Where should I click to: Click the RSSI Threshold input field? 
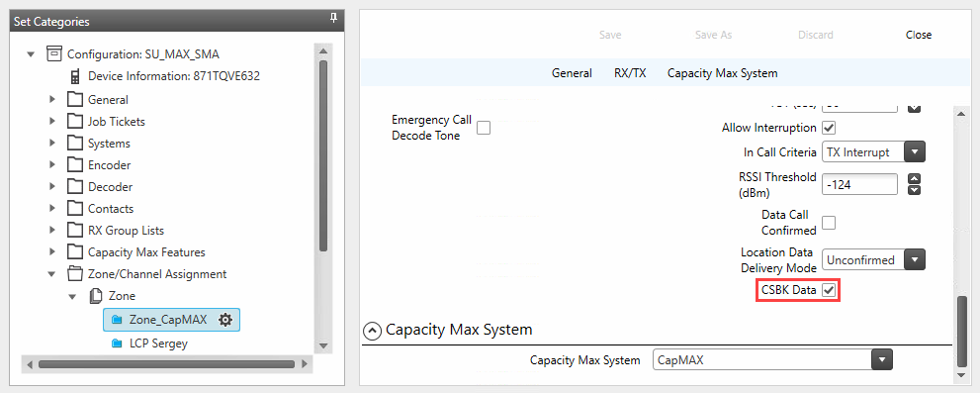point(860,184)
